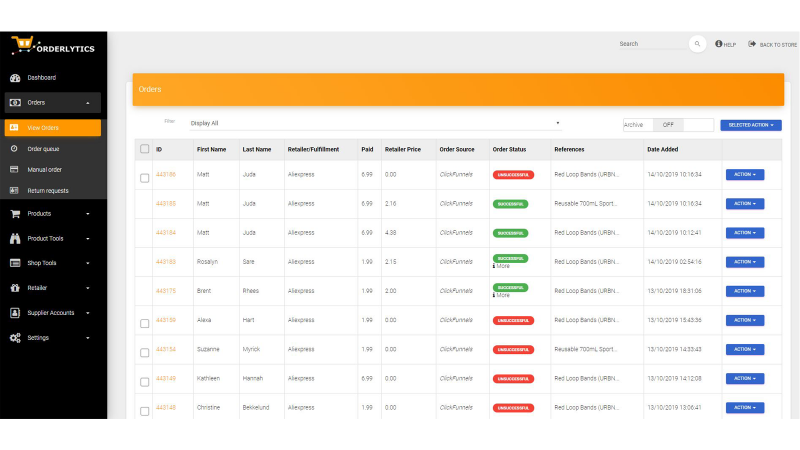Open Action dropdown for order 443159
This screenshot has width=800, height=450.
tap(745, 320)
